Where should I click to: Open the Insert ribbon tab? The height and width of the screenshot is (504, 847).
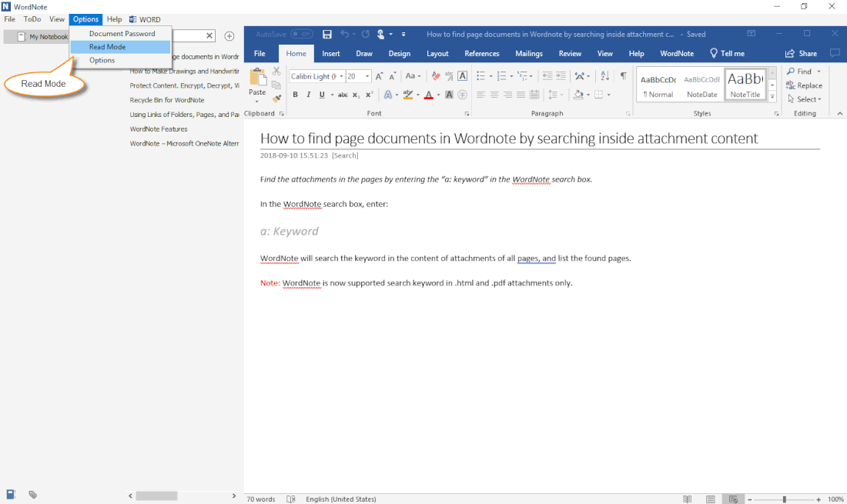tap(330, 53)
